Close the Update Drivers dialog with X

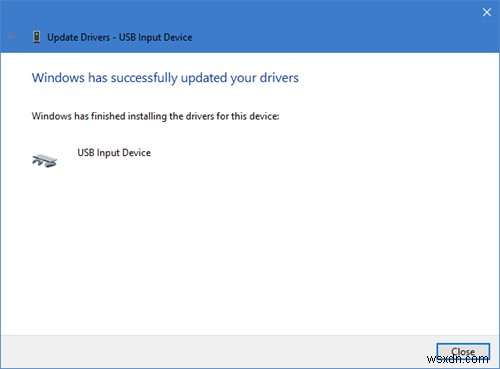pyautogui.click(x=487, y=12)
